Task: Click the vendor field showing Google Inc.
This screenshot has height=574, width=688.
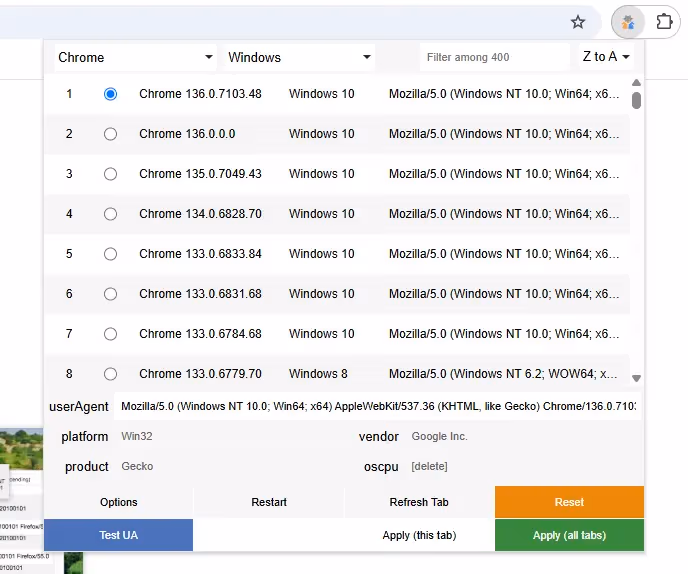Action: 524,436
